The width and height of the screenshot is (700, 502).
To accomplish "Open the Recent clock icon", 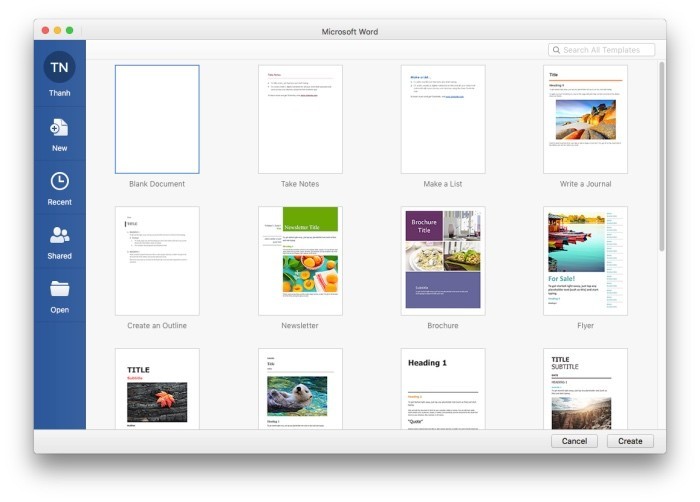I will pyautogui.click(x=59, y=181).
